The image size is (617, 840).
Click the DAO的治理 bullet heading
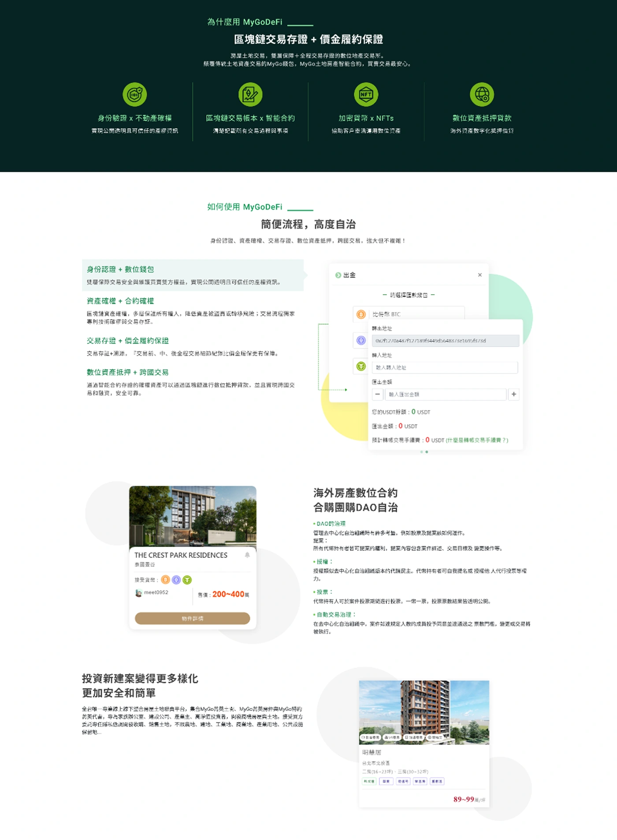[x=331, y=524]
